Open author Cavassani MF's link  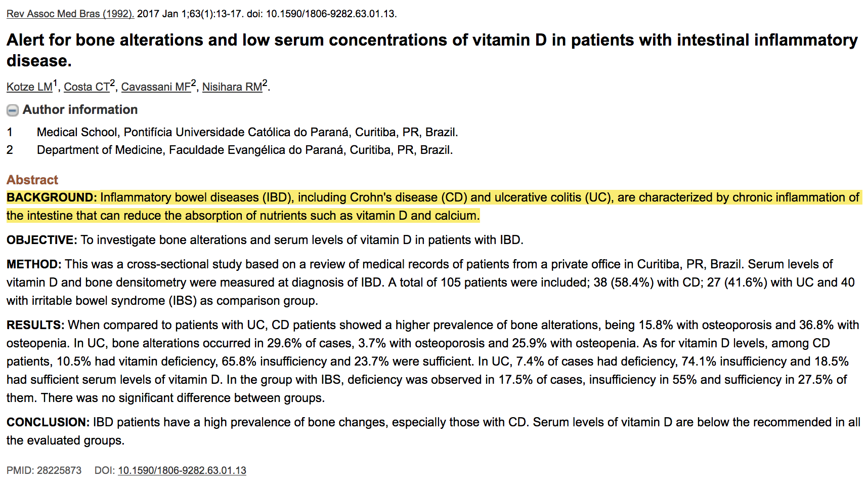156,87
